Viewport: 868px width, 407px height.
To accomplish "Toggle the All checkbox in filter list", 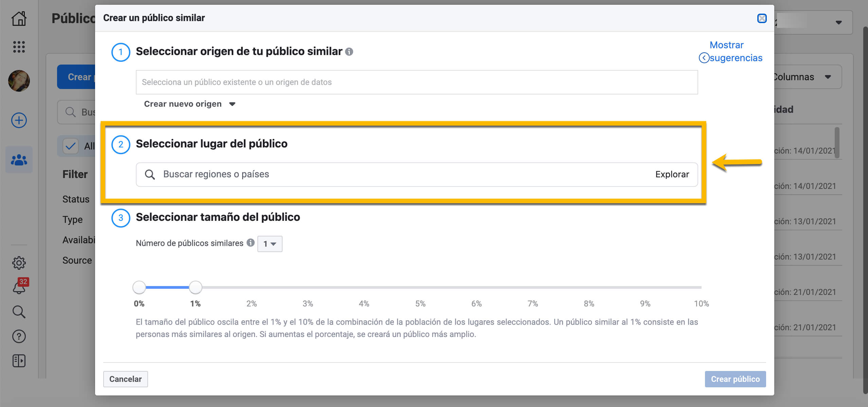I will pos(71,146).
